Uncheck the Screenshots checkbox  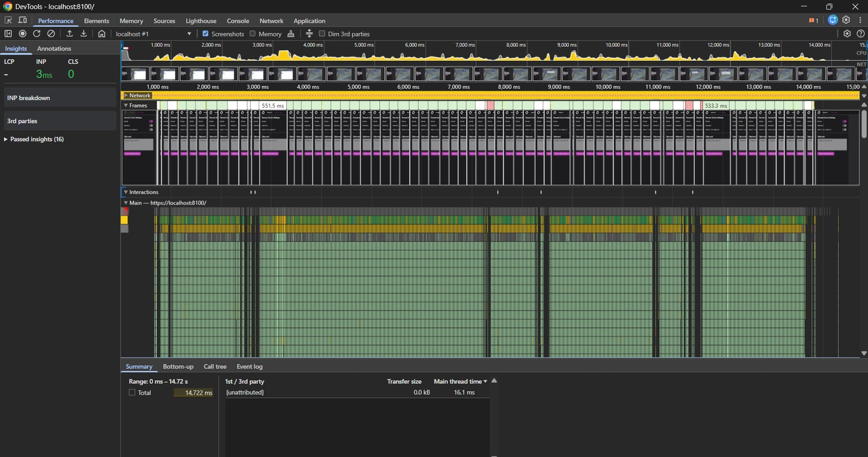205,34
